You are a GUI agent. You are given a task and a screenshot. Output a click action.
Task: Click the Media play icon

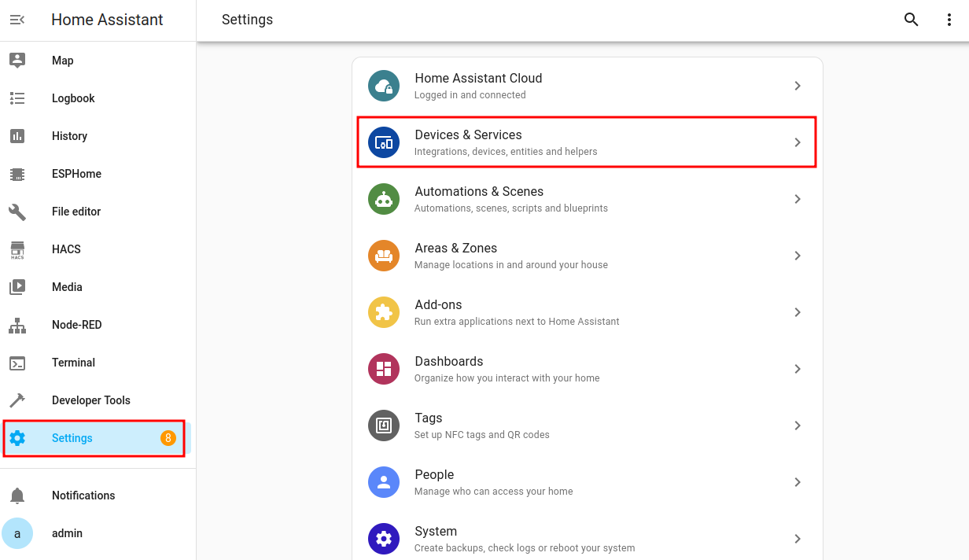click(x=17, y=287)
